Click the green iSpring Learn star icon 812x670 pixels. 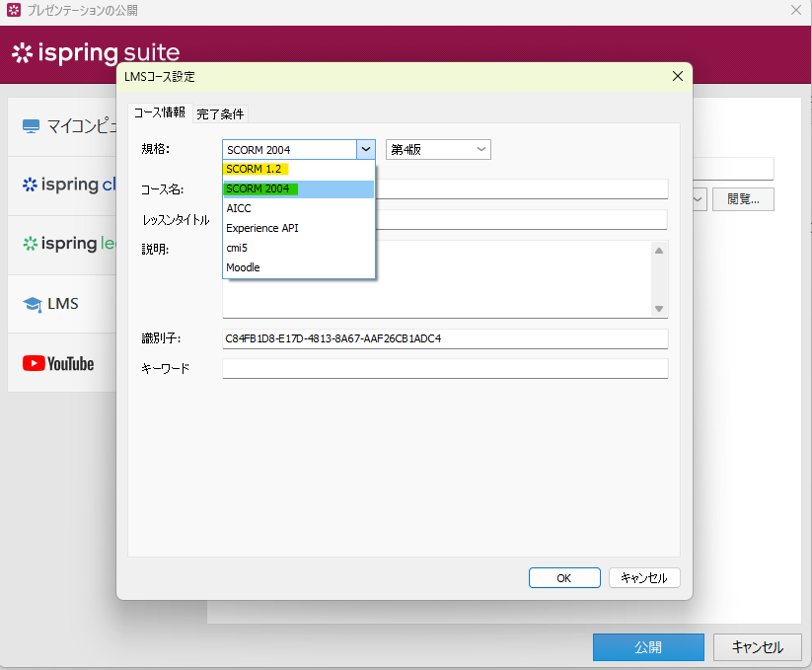(30, 244)
